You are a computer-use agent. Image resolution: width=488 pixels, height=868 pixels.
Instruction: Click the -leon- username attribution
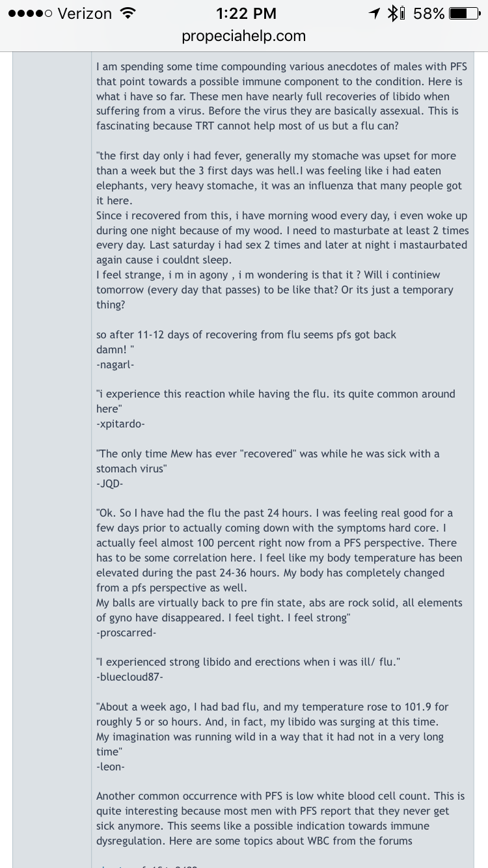(111, 766)
